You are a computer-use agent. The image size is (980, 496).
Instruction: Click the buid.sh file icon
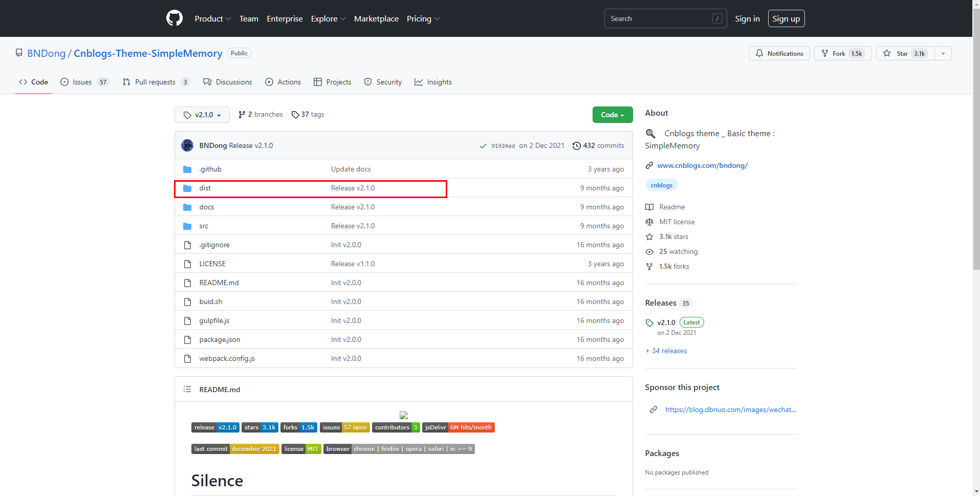[187, 302]
